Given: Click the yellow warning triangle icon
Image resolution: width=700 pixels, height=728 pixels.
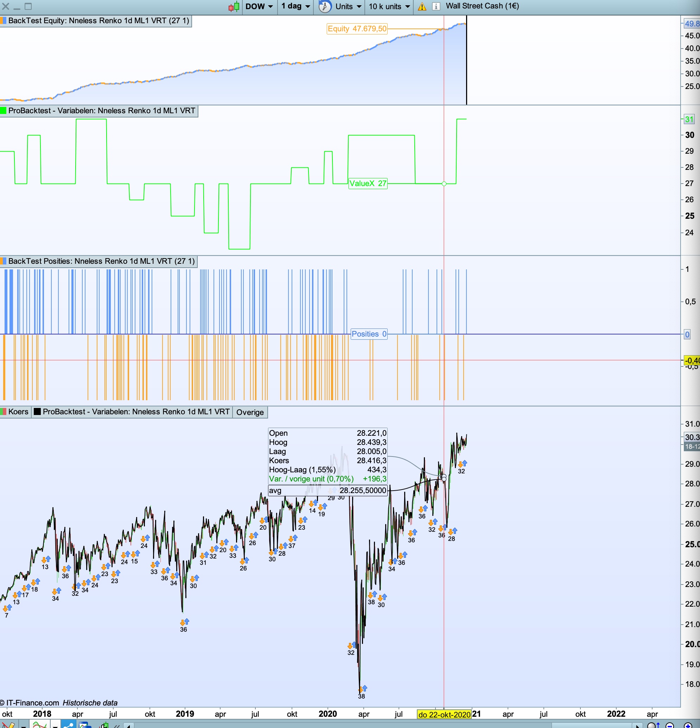Looking at the screenshot, I should pyautogui.click(x=422, y=6).
